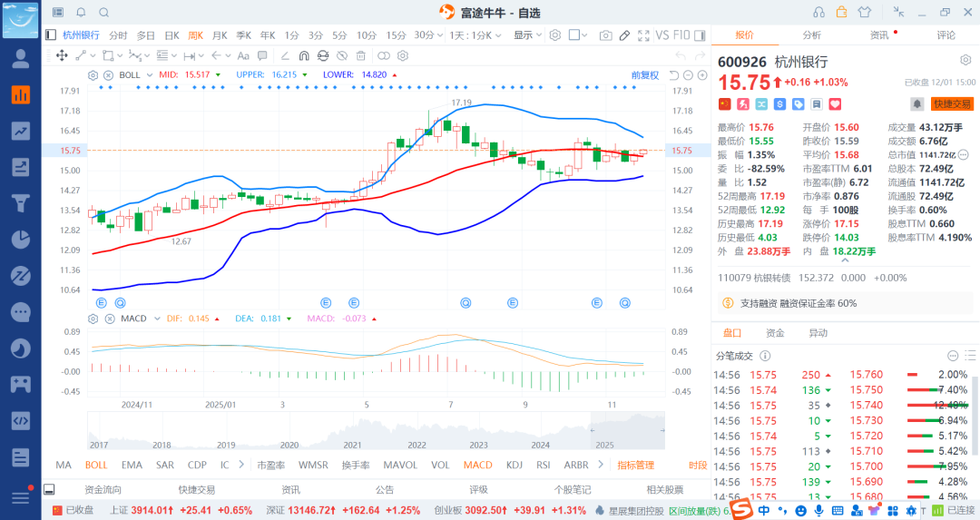This screenshot has width=980, height=520.
Task: Expand the MACD indicator dropdown arrow
Action: (157, 319)
